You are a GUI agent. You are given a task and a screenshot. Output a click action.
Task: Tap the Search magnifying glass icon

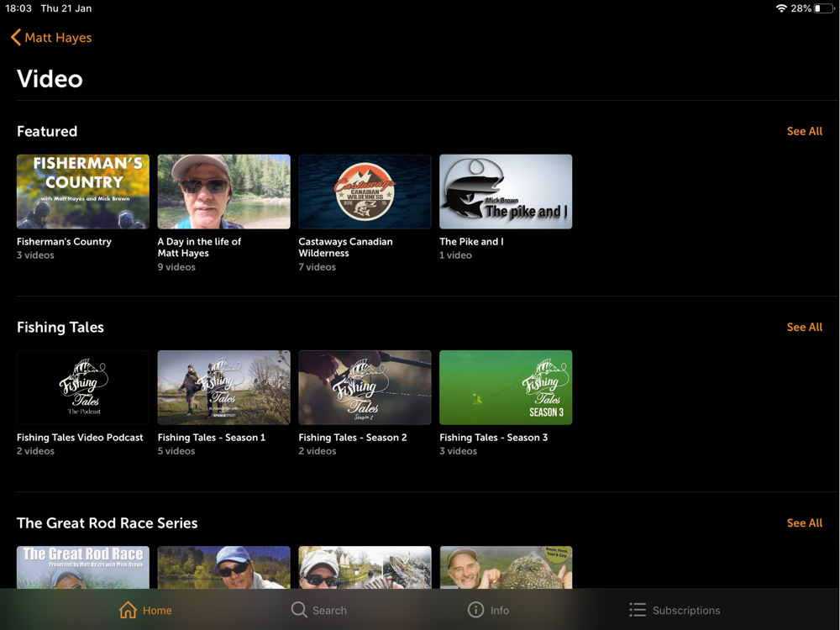[x=299, y=610]
